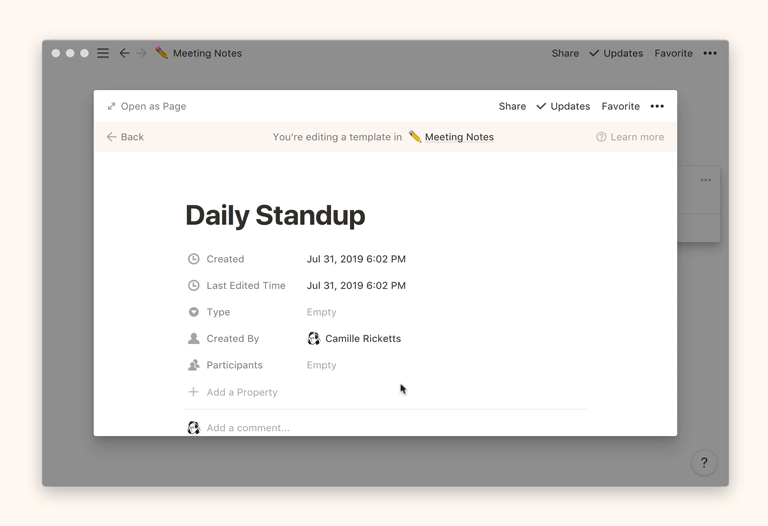This screenshot has height=526, width=768.
Task: Go forward with the window's right arrow
Action: tap(142, 53)
